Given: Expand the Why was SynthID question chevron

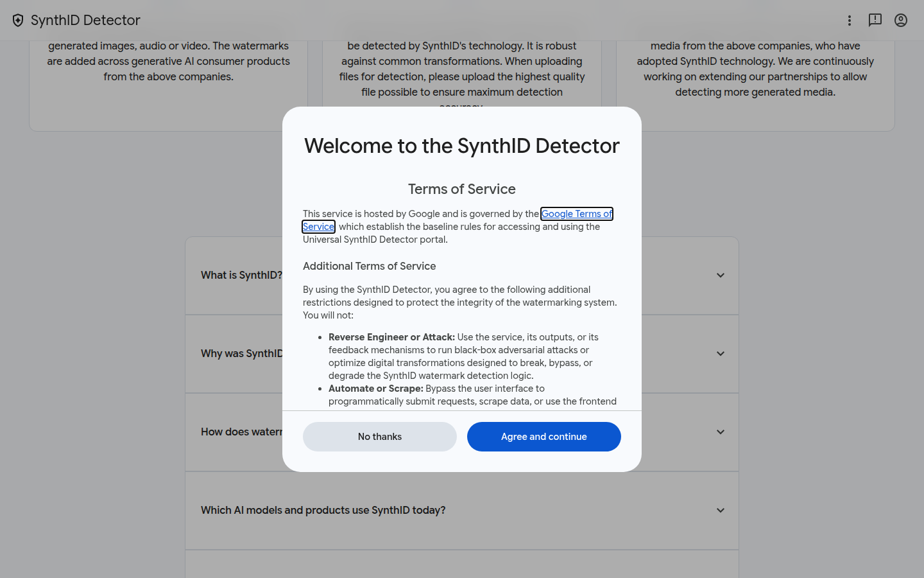Looking at the screenshot, I should pos(721,354).
